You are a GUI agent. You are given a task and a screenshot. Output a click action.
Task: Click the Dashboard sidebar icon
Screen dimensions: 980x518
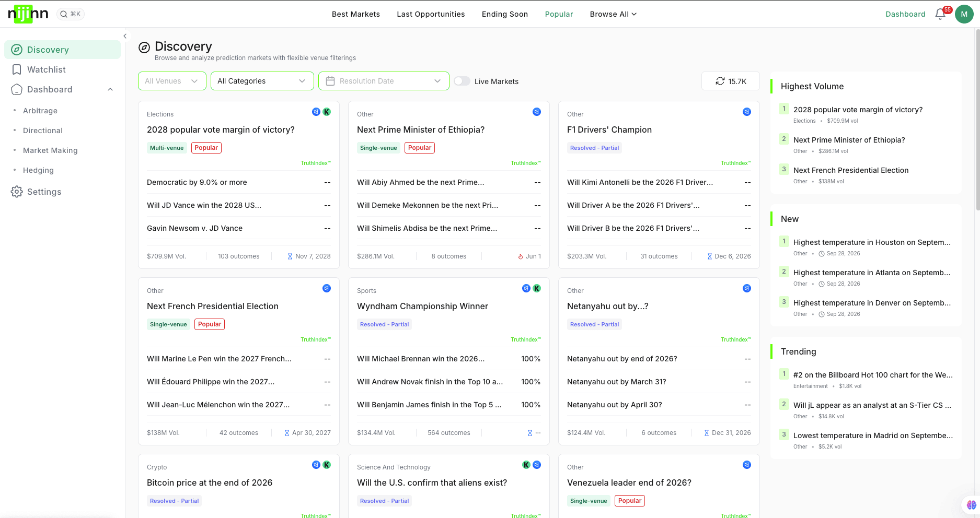[x=17, y=89]
